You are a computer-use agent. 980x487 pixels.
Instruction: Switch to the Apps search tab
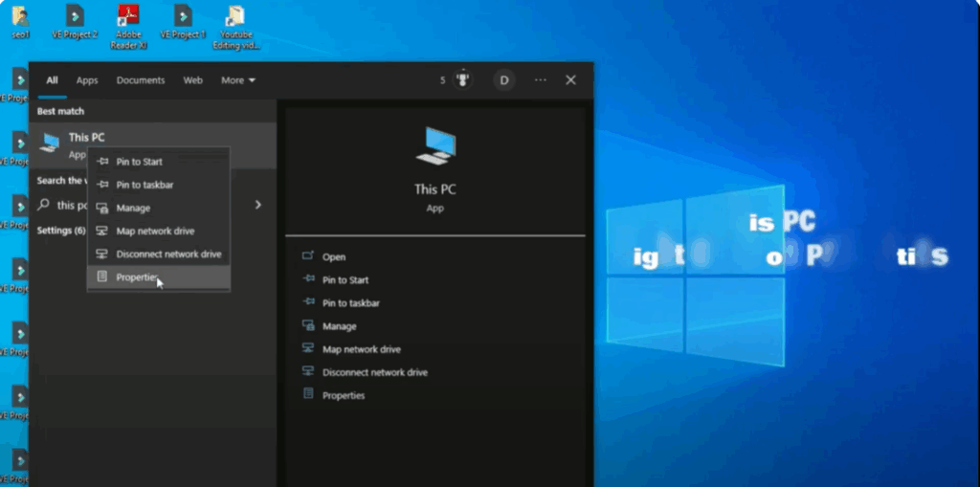pos(87,80)
